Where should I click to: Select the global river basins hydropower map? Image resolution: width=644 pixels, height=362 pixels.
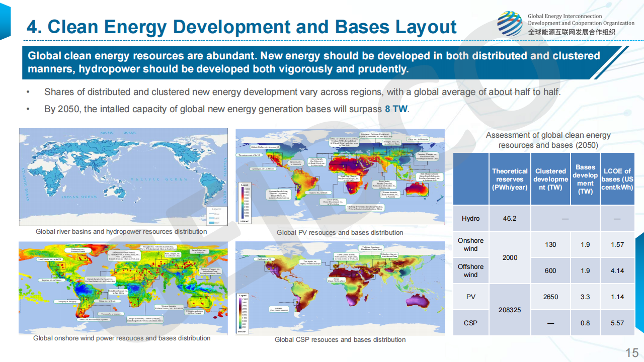coord(123,177)
